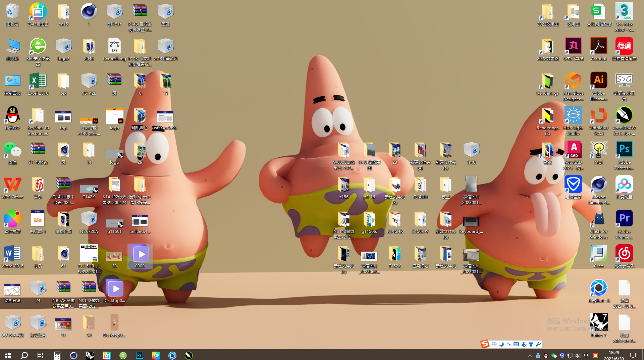Open Maxon Cinema 4D shortcut
The height and width of the screenshot is (360, 644).
[599, 190]
